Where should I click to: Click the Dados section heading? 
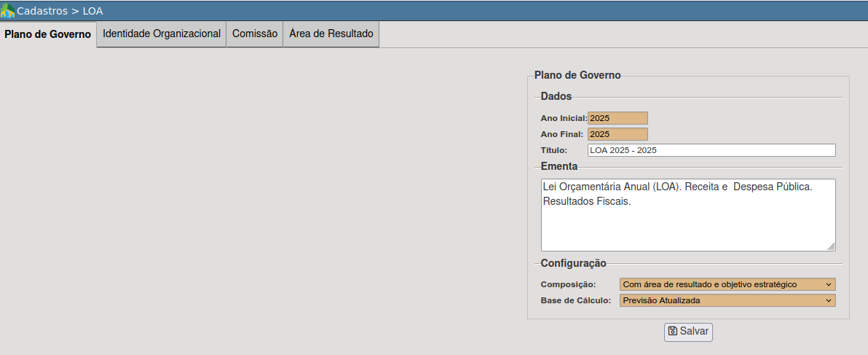click(x=556, y=96)
